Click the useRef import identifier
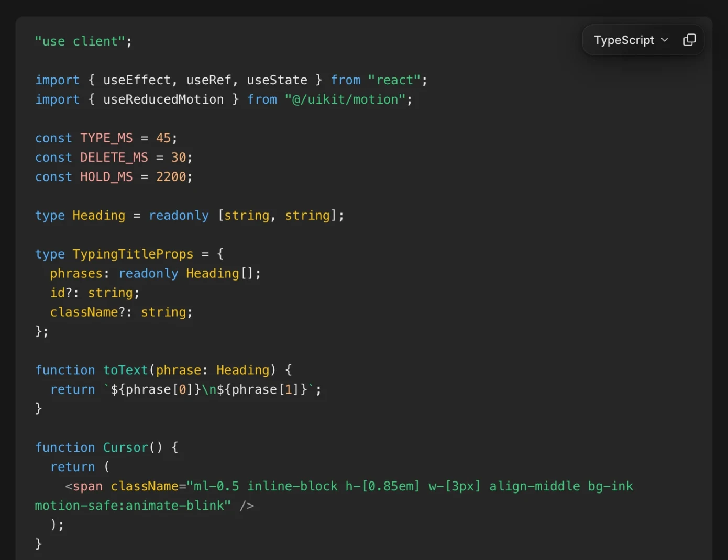 [x=209, y=80]
